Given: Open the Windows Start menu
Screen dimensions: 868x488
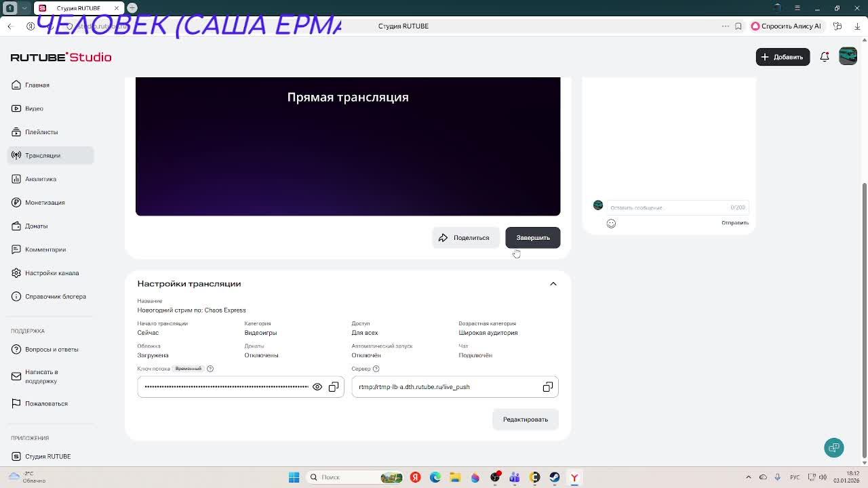Looking at the screenshot, I should point(294,477).
